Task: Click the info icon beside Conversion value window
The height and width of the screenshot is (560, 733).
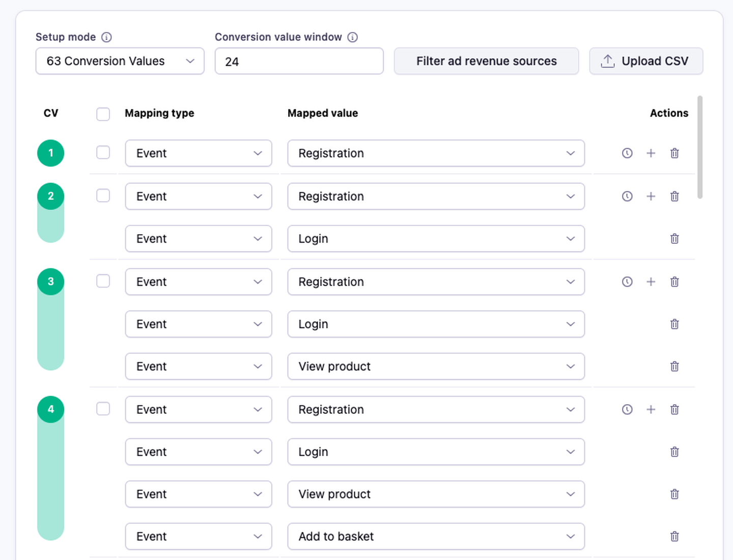Action: tap(352, 37)
